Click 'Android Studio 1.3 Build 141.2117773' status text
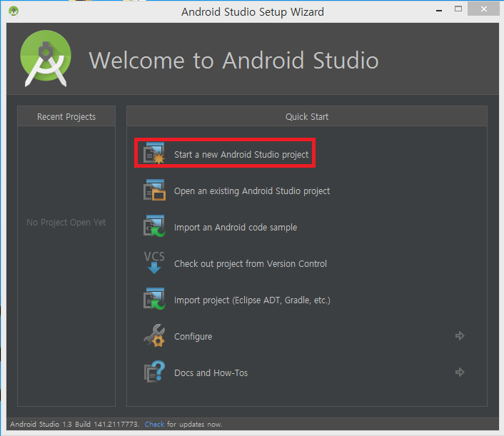 (x=74, y=424)
